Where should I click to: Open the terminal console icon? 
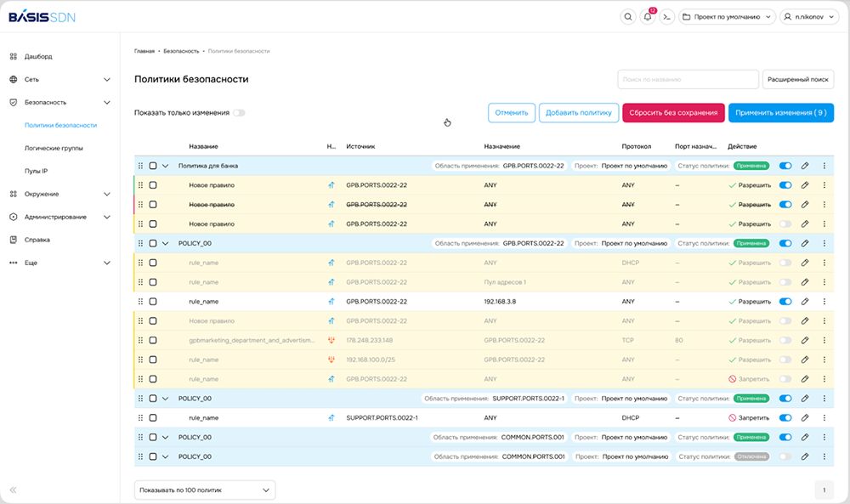pos(668,16)
